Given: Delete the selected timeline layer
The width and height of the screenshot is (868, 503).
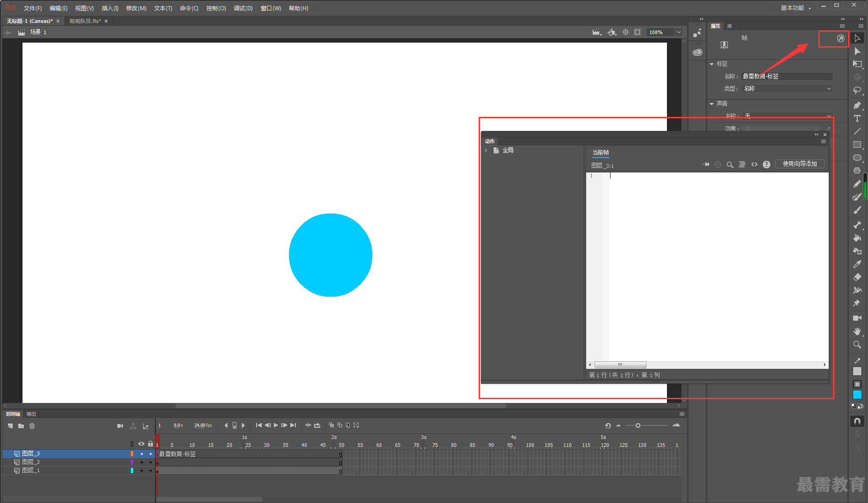Looking at the screenshot, I should click(x=32, y=426).
